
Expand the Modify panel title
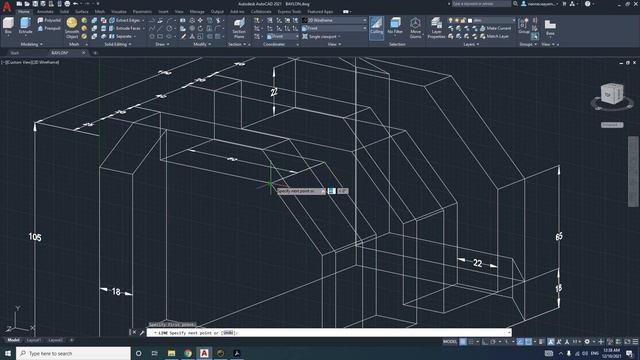202,44
